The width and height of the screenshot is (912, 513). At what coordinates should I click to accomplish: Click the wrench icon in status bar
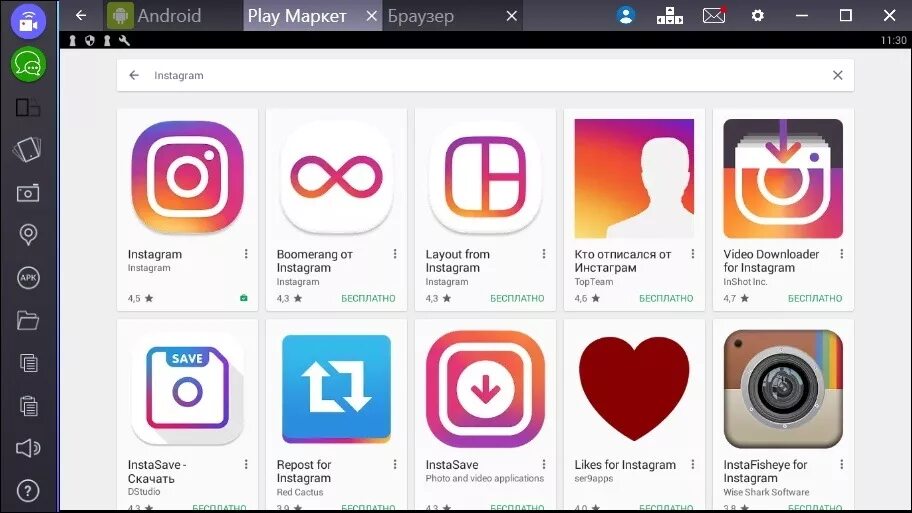124,40
